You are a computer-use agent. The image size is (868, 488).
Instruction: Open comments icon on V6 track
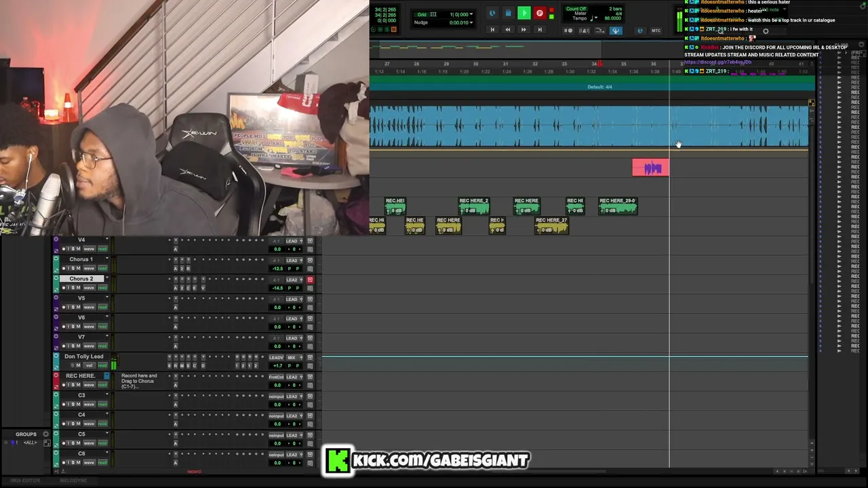tap(310, 327)
